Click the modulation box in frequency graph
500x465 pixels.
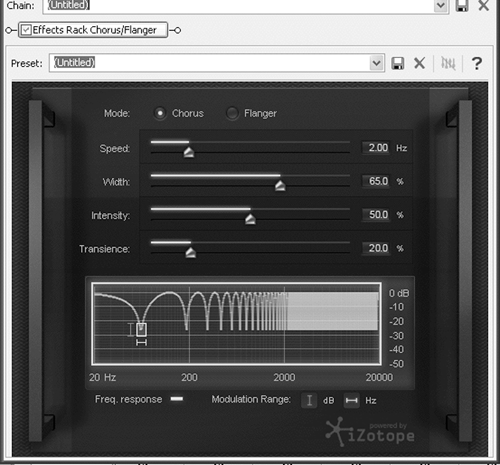(x=141, y=329)
